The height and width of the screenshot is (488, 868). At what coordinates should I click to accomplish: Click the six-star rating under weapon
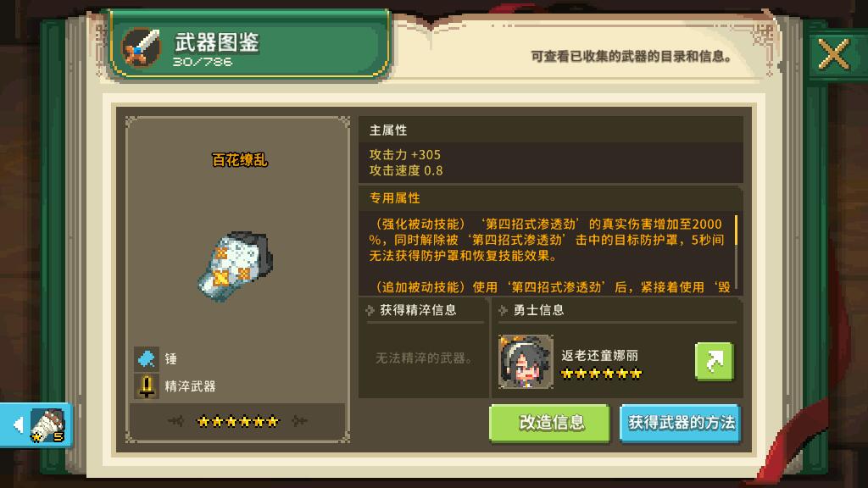tap(237, 422)
